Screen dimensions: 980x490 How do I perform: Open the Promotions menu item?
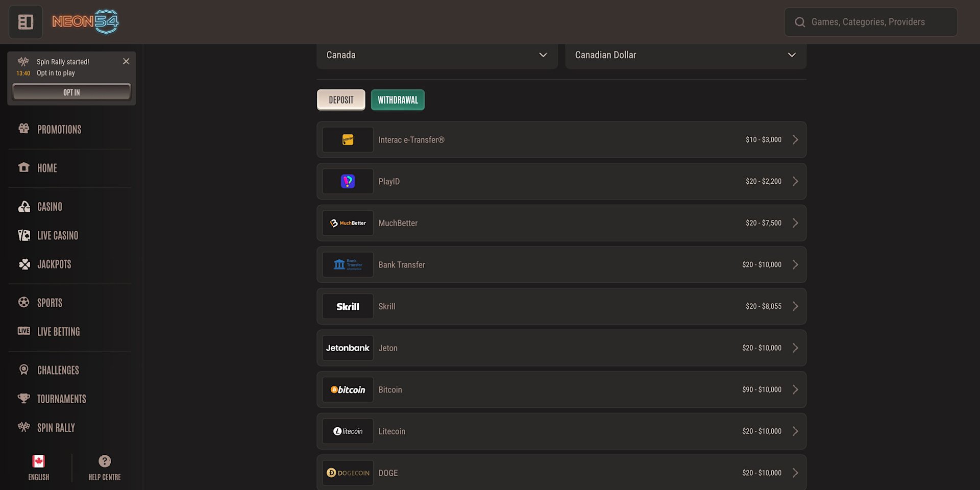pos(59,130)
